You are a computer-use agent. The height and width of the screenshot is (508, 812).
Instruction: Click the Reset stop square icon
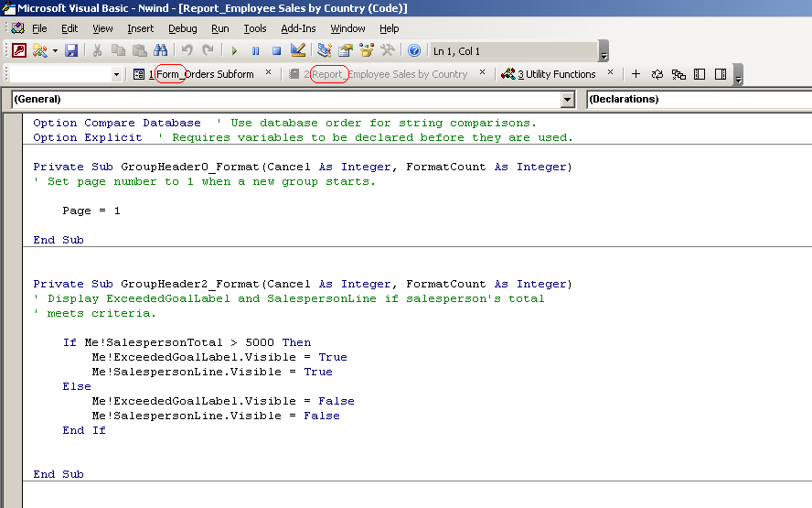[x=276, y=51]
